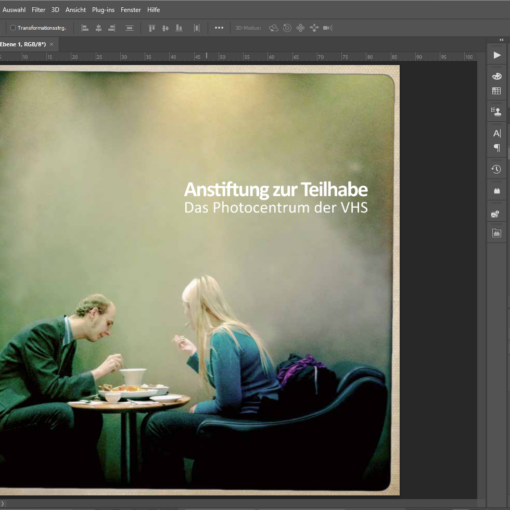
Task: Align left edges in options bar
Action: (85, 28)
